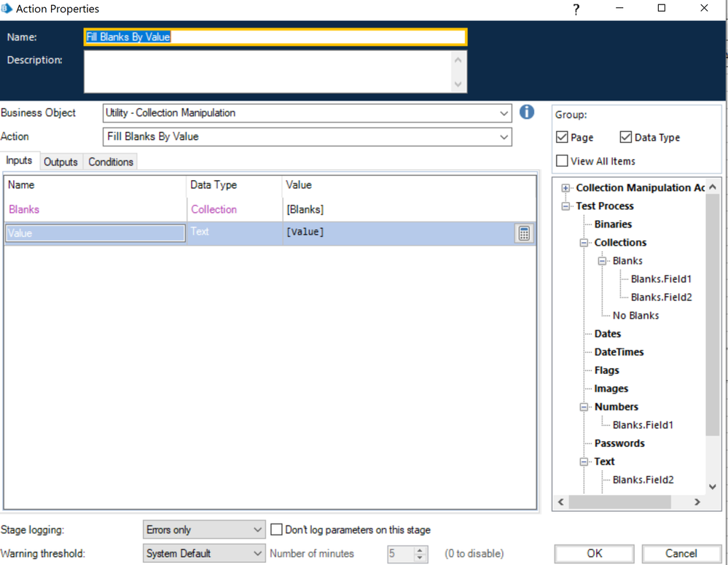Switch to the Outputs tab
The height and width of the screenshot is (565, 728).
pos(60,162)
